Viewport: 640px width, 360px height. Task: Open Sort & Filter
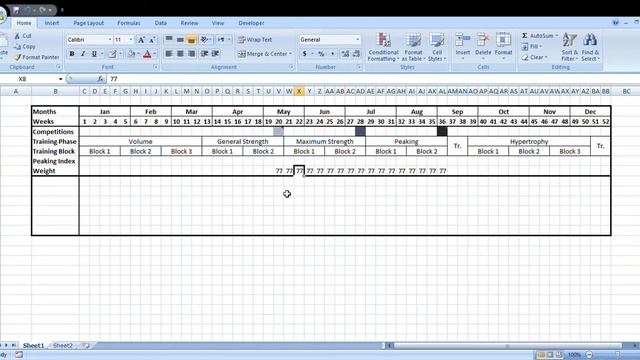pyautogui.click(x=569, y=47)
